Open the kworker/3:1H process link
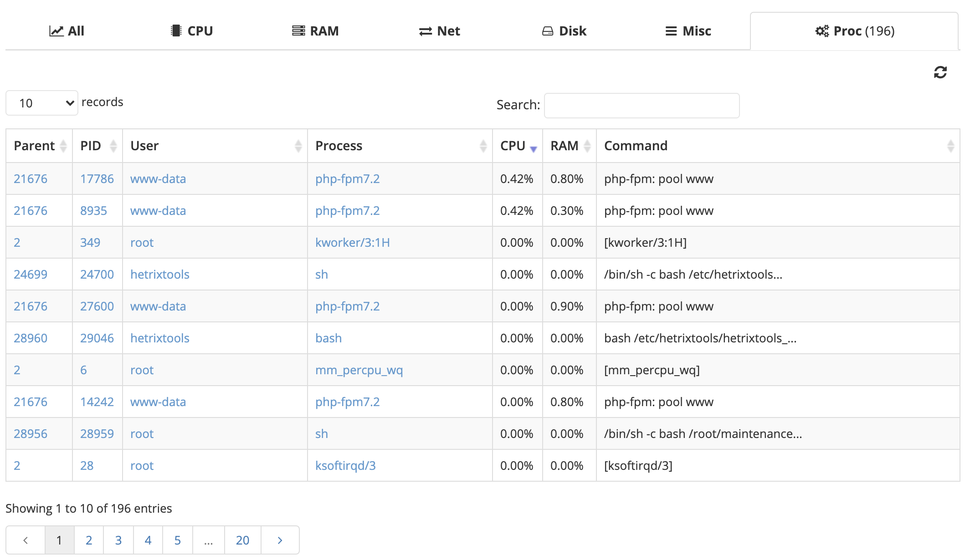The height and width of the screenshot is (560, 965). click(x=352, y=243)
